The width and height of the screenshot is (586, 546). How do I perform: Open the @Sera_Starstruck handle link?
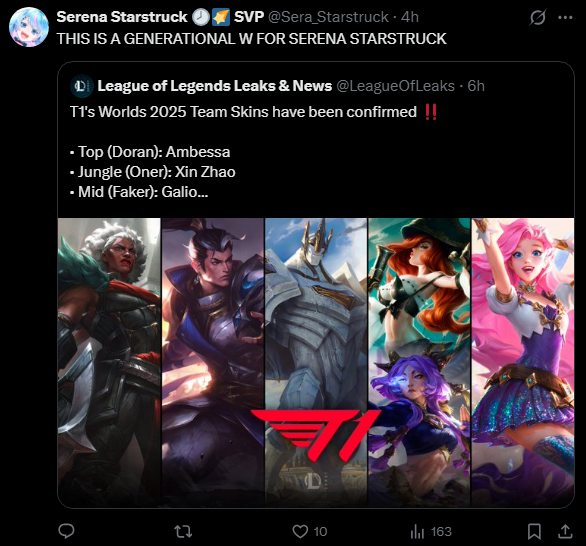tap(329, 17)
